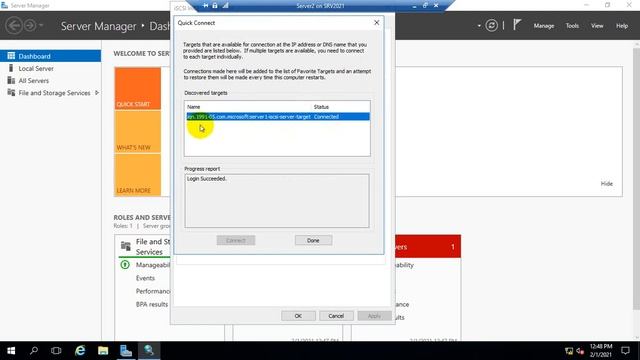This screenshot has height=360, width=640.
Task: Click the Done button in Quick Connect
Action: (313, 240)
